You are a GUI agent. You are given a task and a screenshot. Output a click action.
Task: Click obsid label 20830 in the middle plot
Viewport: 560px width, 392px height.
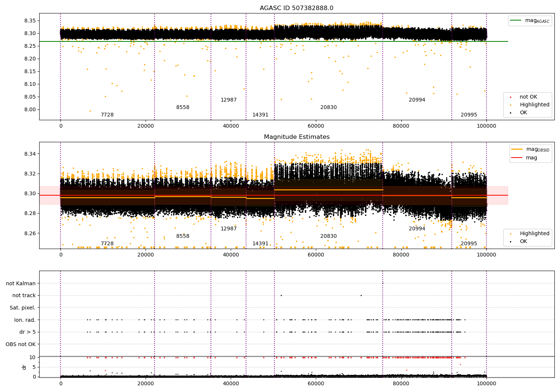329,236
